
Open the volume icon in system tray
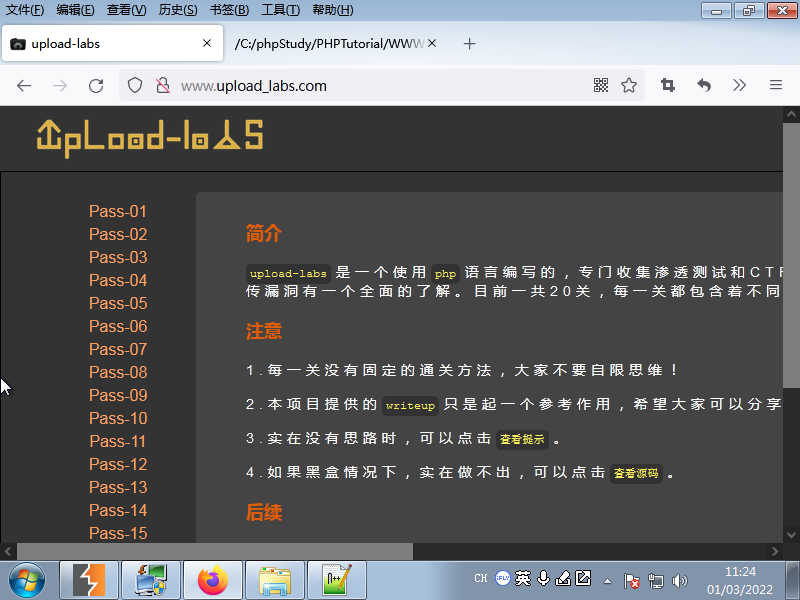point(681,578)
